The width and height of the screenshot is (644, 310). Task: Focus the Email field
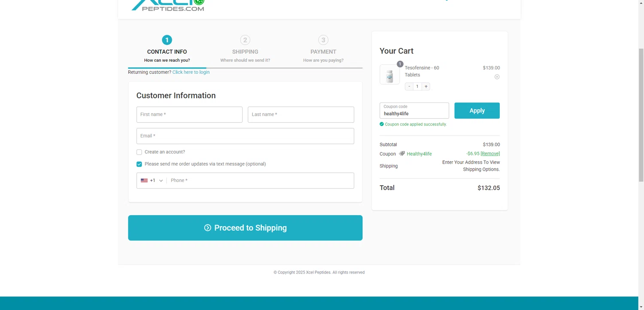245,136
